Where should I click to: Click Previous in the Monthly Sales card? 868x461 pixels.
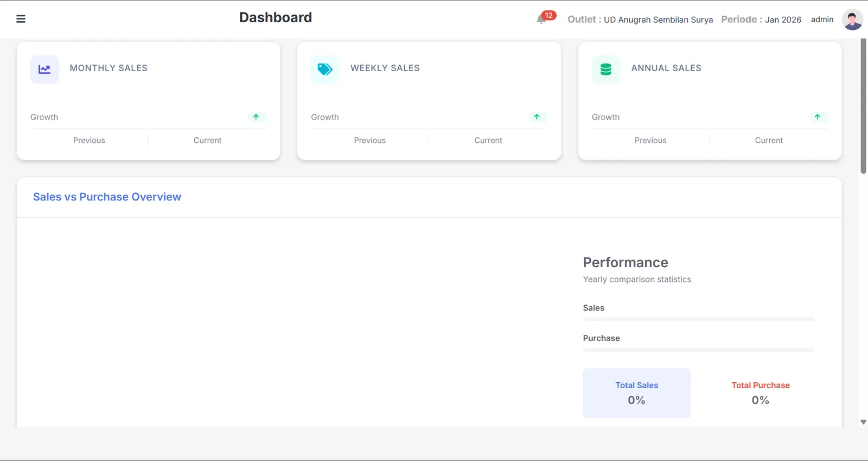[x=89, y=140]
